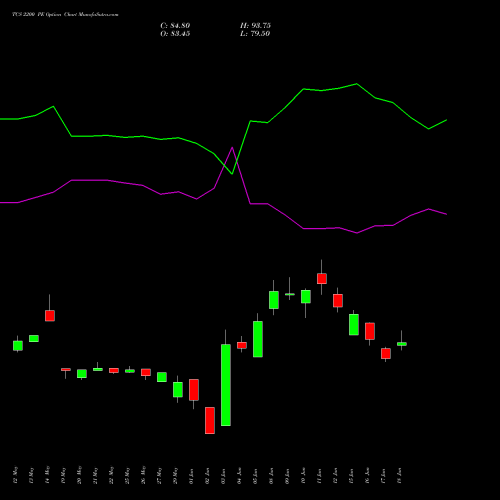Click the "27 May" date label on the axis
500x500 pixels.
[x=159, y=475]
